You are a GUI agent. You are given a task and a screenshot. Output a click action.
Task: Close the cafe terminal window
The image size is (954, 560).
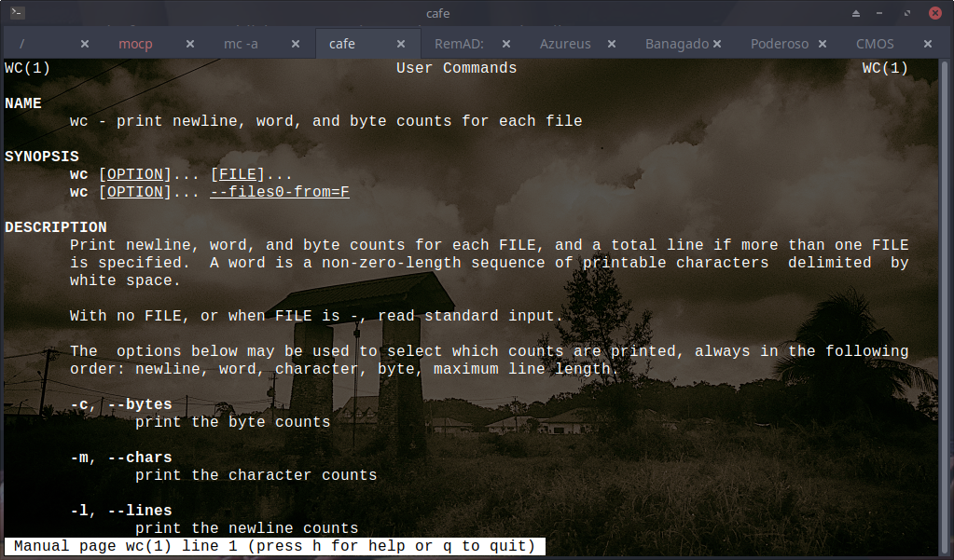pyautogui.click(x=935, y=13)
